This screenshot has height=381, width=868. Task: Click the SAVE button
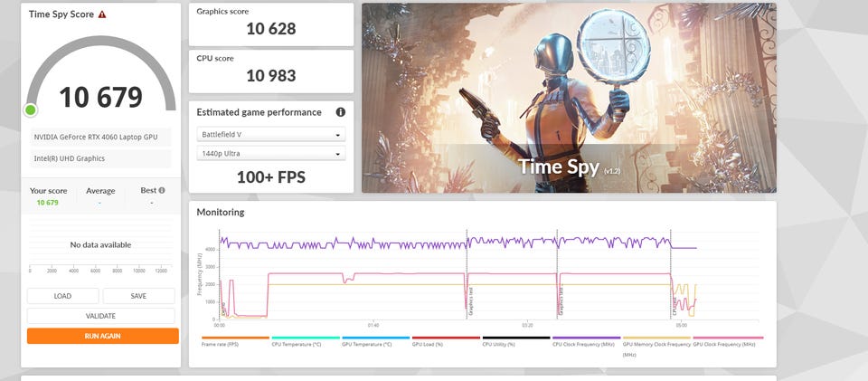click(138, 296)
